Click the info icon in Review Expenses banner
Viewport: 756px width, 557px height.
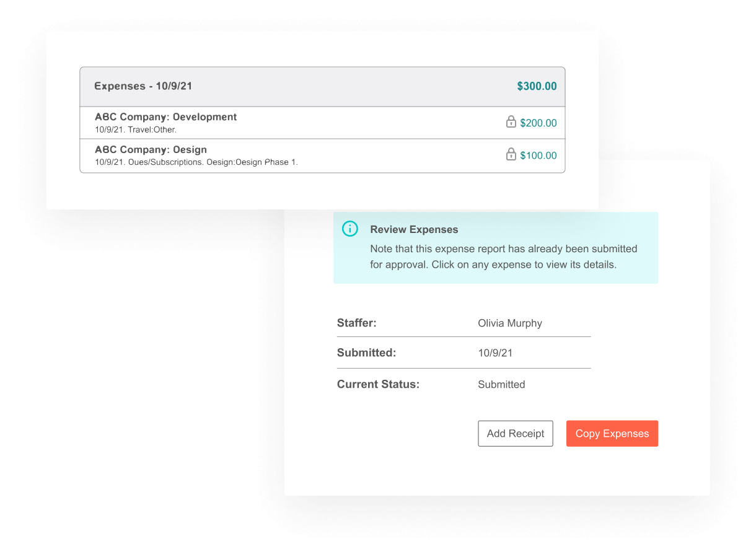click(350, 229)
